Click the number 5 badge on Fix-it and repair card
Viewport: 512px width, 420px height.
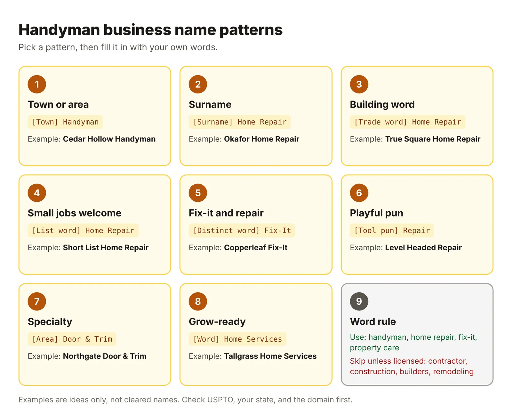click(198, 193)
